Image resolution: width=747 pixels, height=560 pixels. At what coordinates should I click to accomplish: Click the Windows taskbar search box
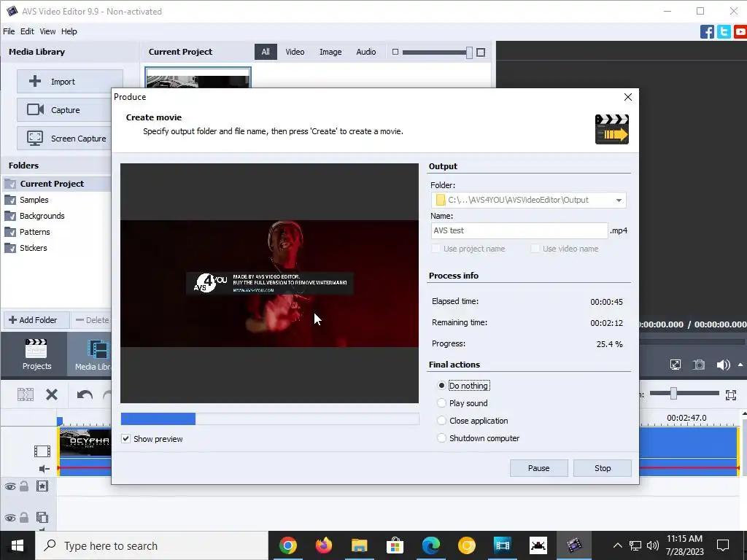152,545
